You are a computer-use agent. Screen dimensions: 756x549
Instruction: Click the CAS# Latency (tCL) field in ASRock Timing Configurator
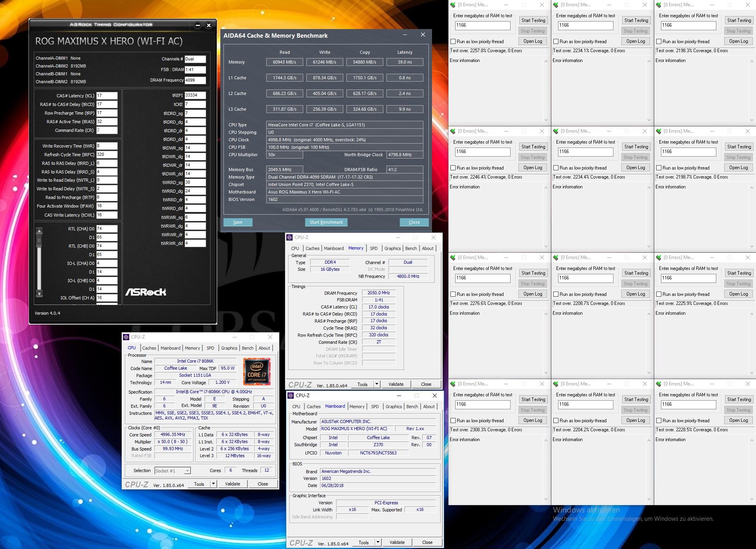[107, 95]
